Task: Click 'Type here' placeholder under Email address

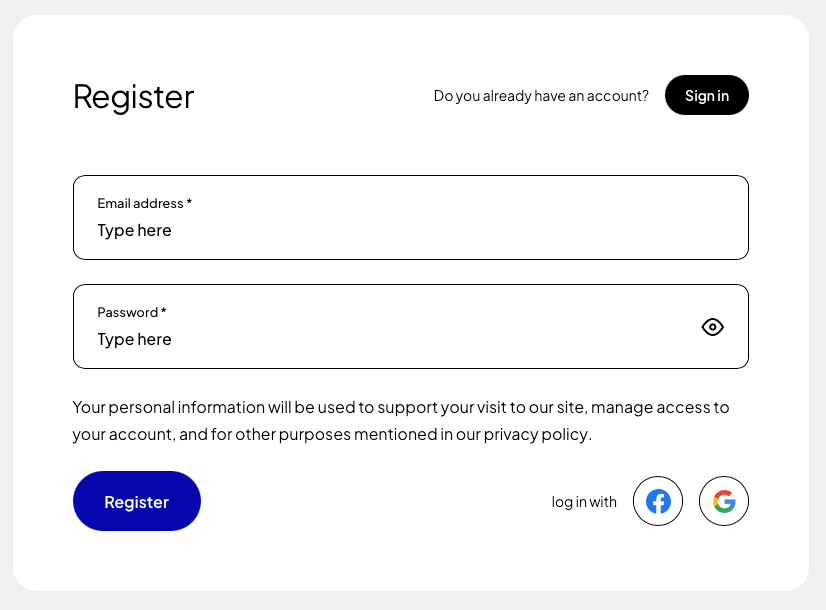Action: pos(134,231)
